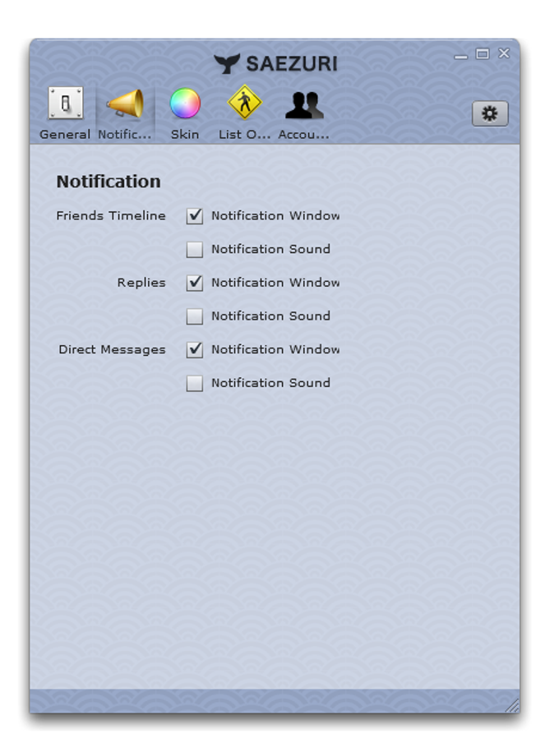This screenshot has height=756, width=559.
Task: Select the Notification megaphone icon
Action: point(126,103)
